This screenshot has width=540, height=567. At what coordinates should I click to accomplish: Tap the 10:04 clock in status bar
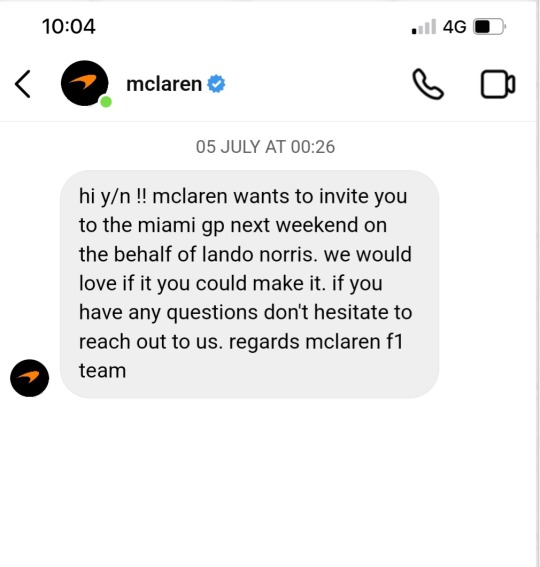pos(69,27)
